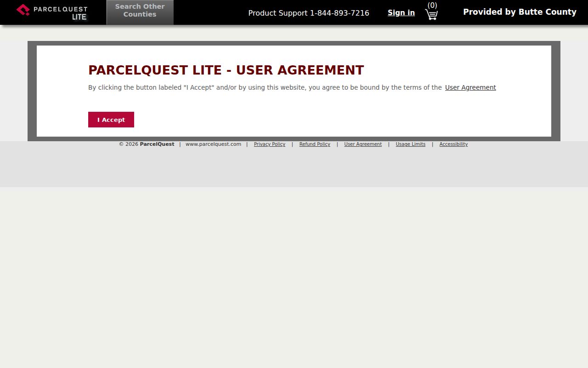Viewport: 588px width, 368px height.
Task: Click the © 2026 ParcelQuest footer text
Action: [147, 144]
